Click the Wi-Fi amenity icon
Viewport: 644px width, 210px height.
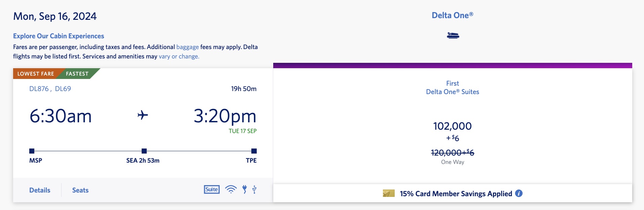tap(230, 189)
